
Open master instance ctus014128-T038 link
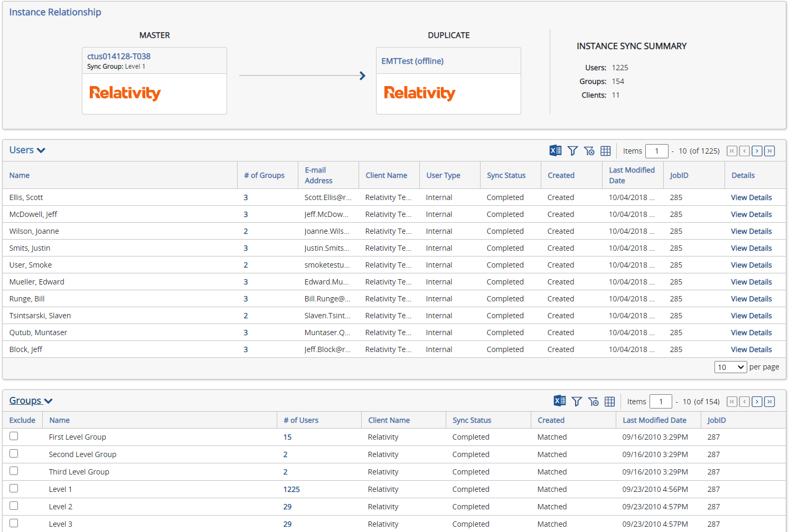[119, 56]
